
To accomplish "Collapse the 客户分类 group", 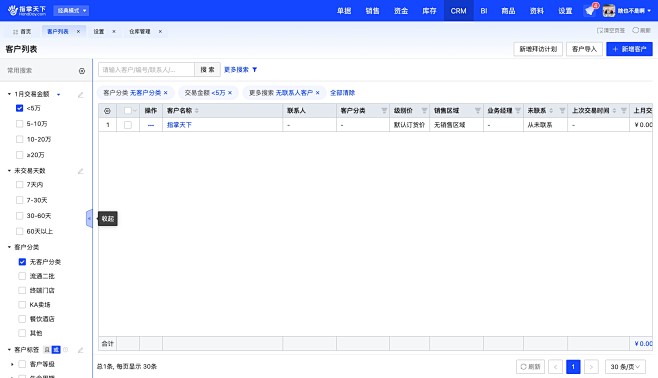I will (x=9, y=247).
